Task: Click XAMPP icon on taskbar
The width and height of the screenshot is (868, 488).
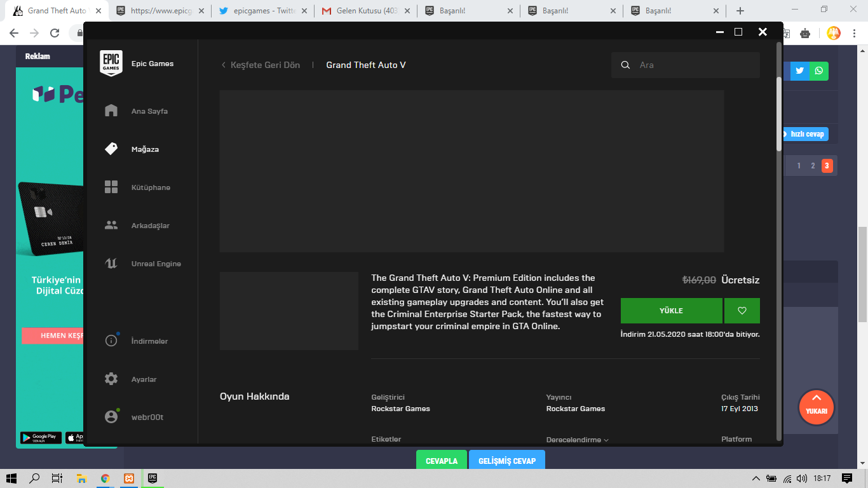Action: 129,478
